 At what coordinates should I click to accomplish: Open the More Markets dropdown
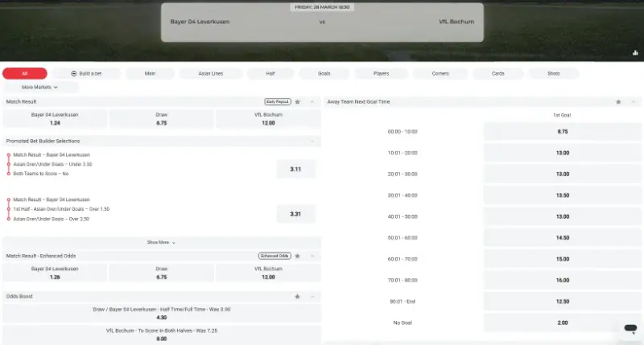(39, 87)
